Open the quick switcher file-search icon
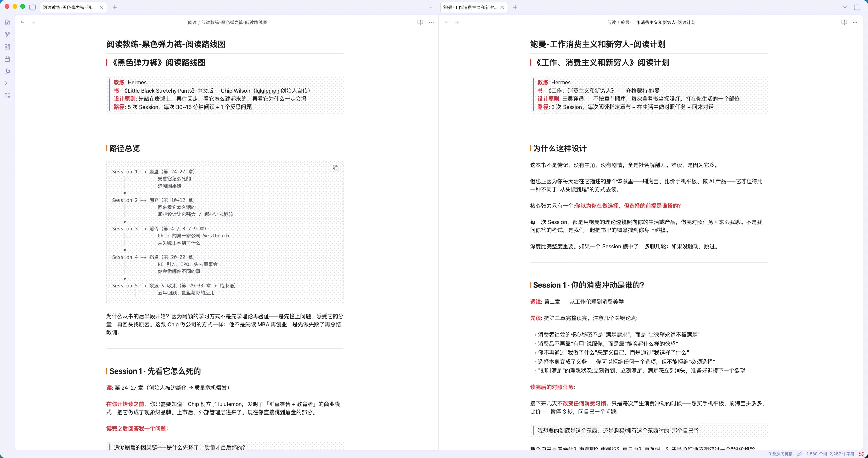The image size is (868, 458). click(x=7, y=22)
